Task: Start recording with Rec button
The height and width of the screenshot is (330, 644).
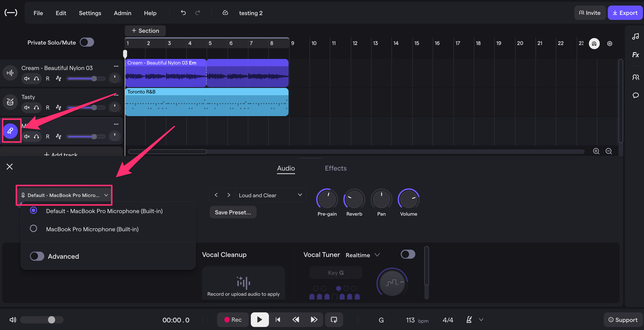Action: click(x=233, y=320)
